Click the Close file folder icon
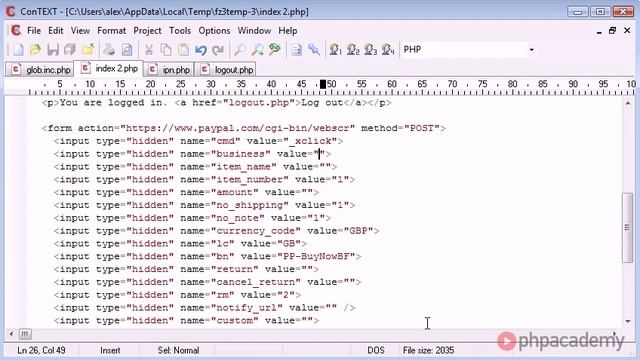The height and width of the screenshot is (360, 640). (87, 50)
